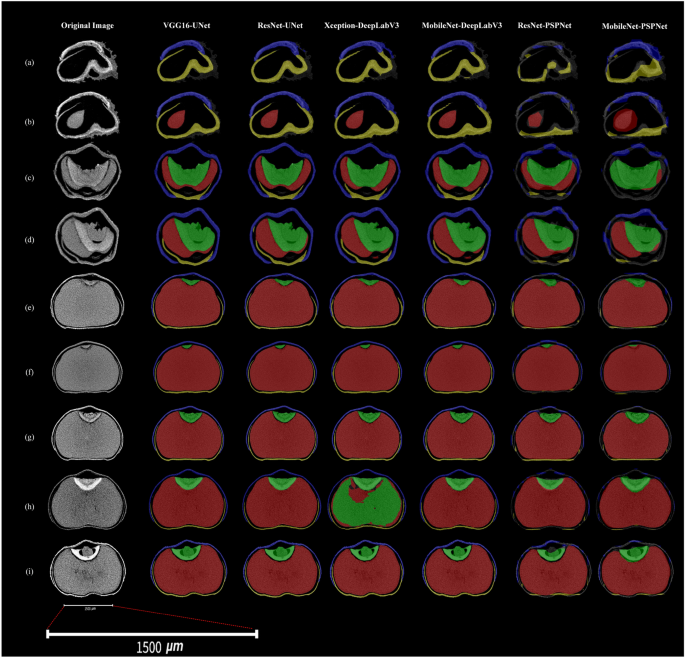This screenshot has width=685, height=658.
Task: Click the row label (h)
Action: click(x=29, y=507)
